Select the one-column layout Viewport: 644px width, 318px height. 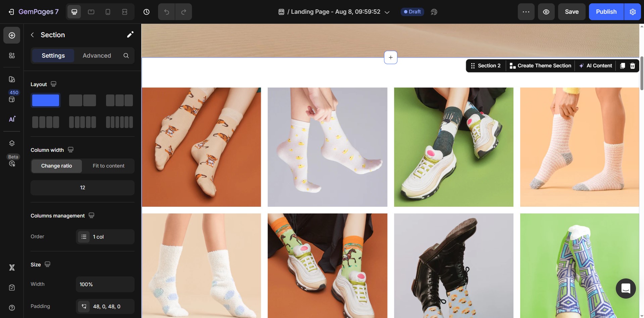tap(46, 101)
